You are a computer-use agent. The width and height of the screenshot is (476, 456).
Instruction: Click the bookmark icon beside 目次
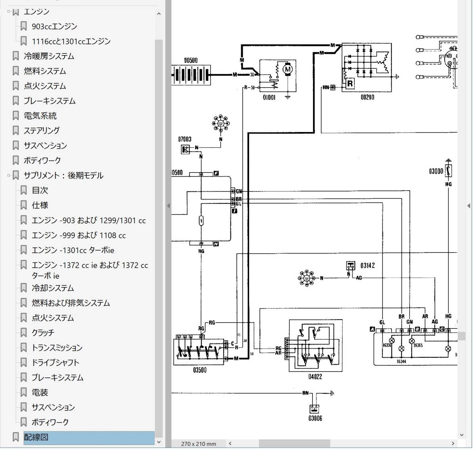[x=24, y=190]
